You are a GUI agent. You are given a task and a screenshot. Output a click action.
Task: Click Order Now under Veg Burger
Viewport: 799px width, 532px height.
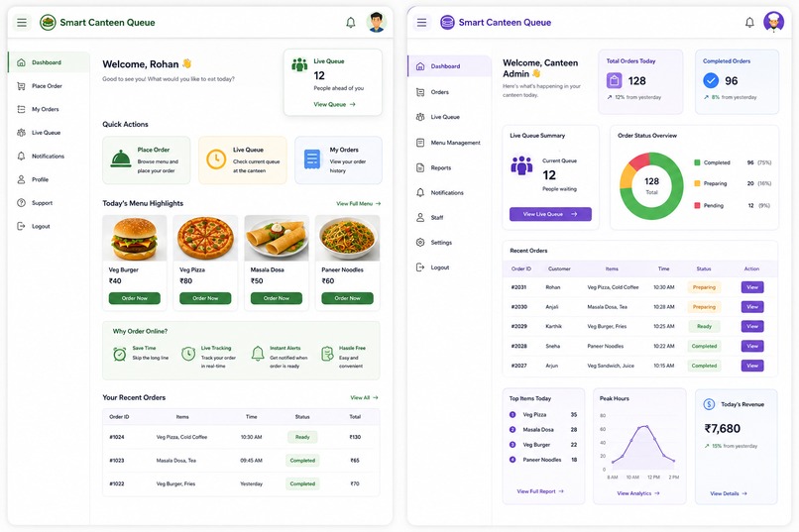click(135, 298)
